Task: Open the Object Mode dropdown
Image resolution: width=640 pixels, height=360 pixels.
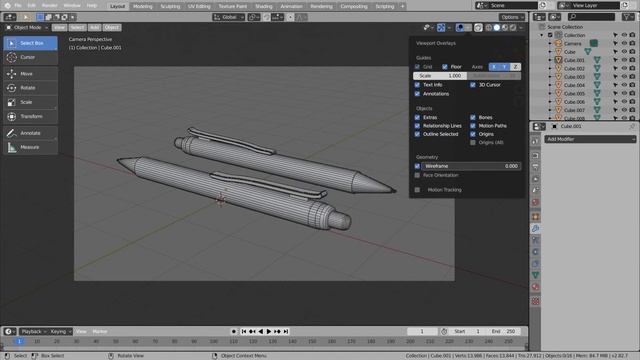Action: [27, 27]
